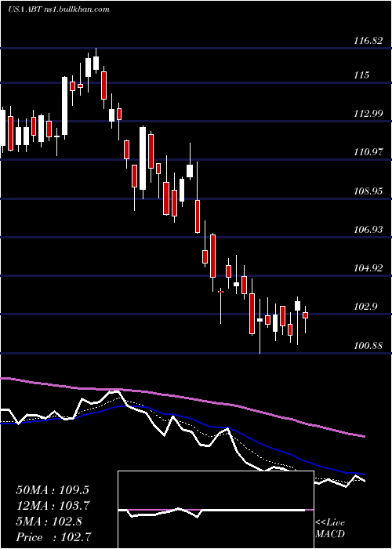This screenshot has height=549, width=392.
Task: Click the 110.97 price axis label
Action: (368, 152)
